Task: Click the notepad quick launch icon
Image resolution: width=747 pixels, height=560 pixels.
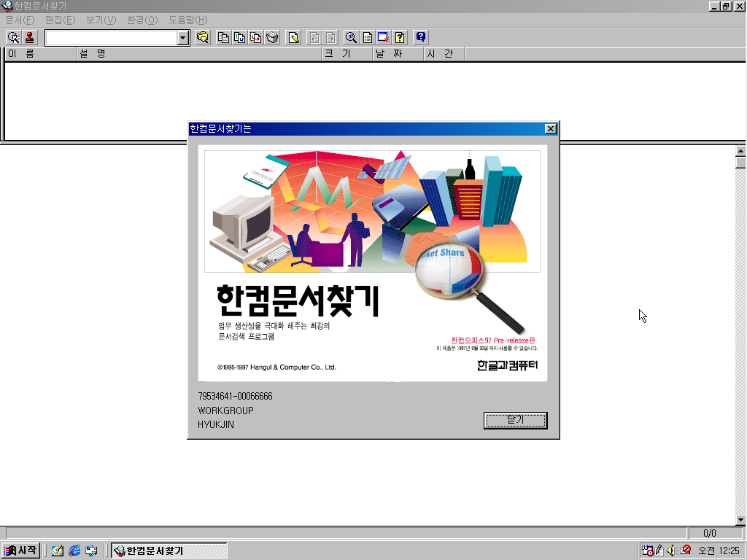Action: 58,551
